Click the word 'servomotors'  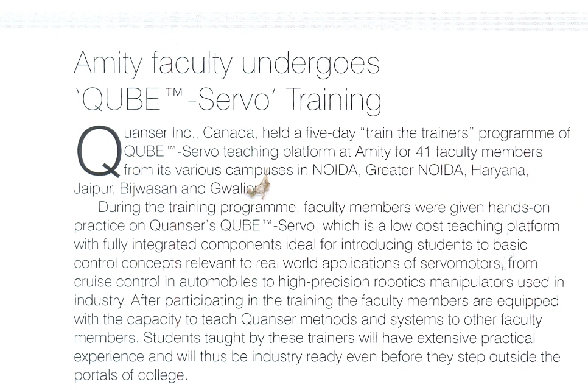pos(461,263)
